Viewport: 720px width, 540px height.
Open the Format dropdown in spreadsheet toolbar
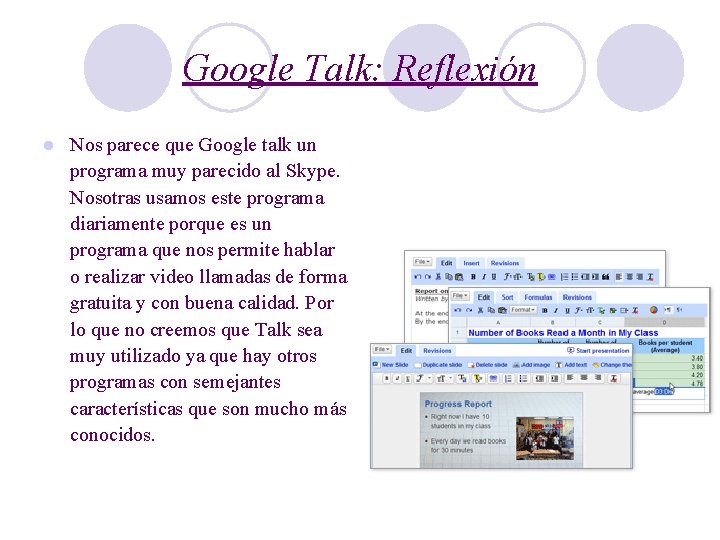(523, 310)
